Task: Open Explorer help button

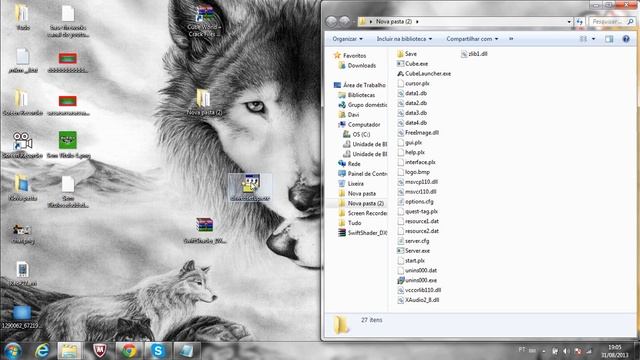Action: point(626,39)
